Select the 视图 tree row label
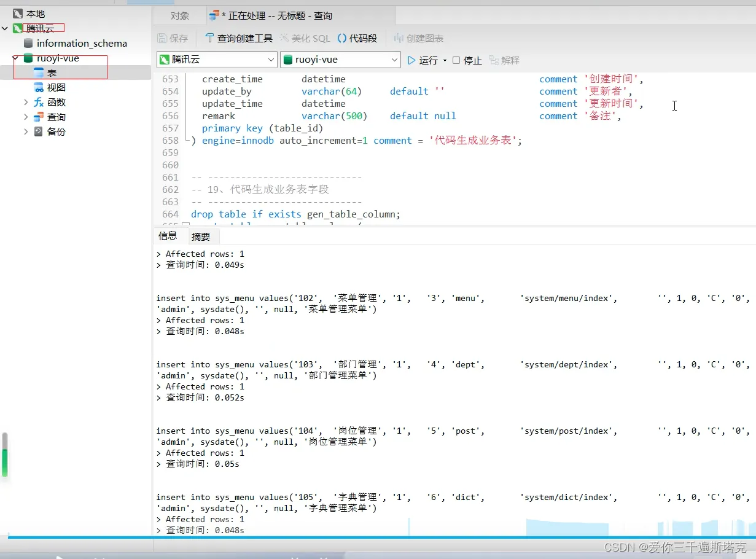Image resolution: width=756 pixels, height=559 pixels. pos(57,87)
